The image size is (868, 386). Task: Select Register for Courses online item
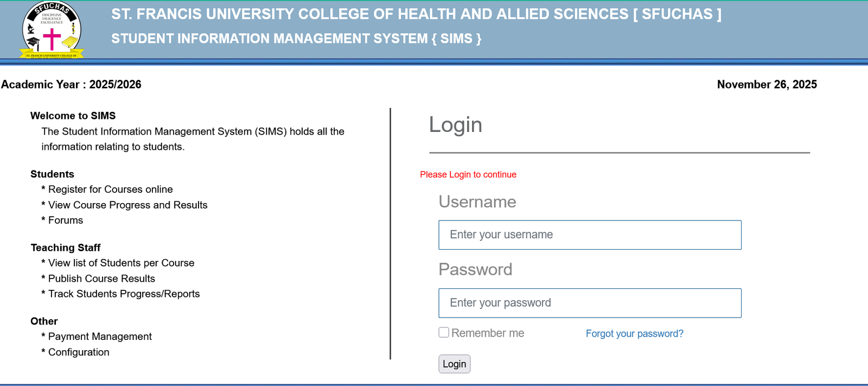110,189
